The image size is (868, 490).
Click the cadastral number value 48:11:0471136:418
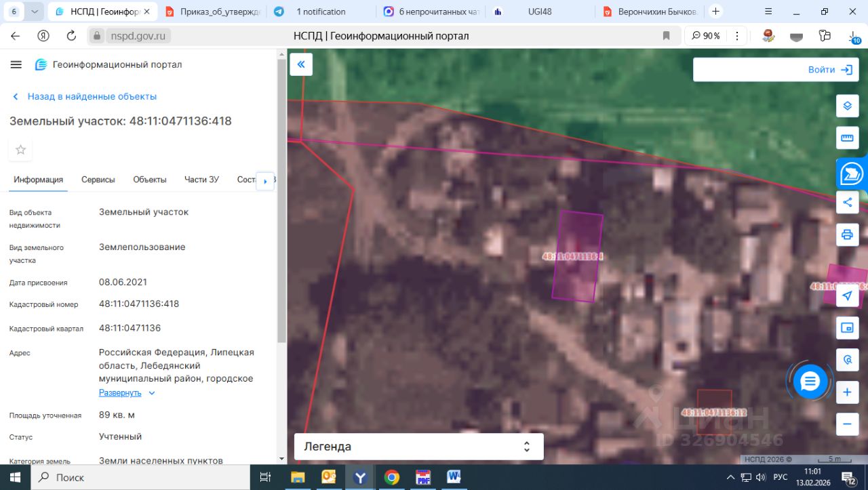(x=139, y=304)
